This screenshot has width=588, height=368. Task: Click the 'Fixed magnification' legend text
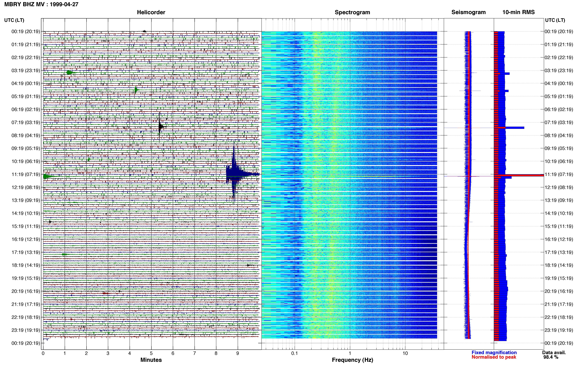coord(494,352)
